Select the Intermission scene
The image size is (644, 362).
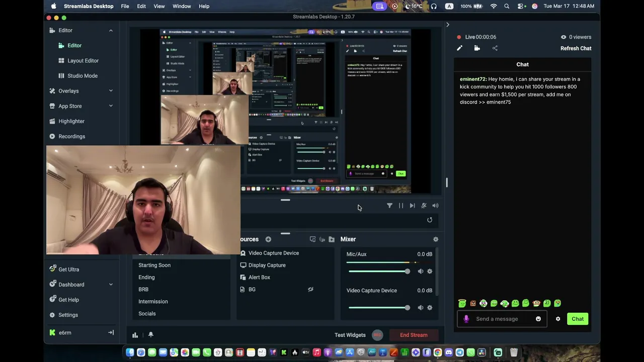pyautogui.click(x=153, y=301)
